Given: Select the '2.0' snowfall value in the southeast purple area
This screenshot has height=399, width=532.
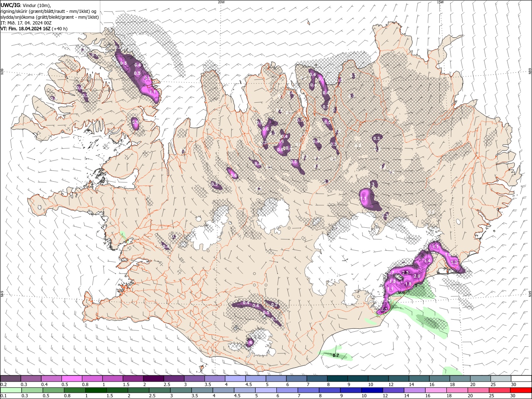Looking at the screenshot, I should (x=417, y=276).
